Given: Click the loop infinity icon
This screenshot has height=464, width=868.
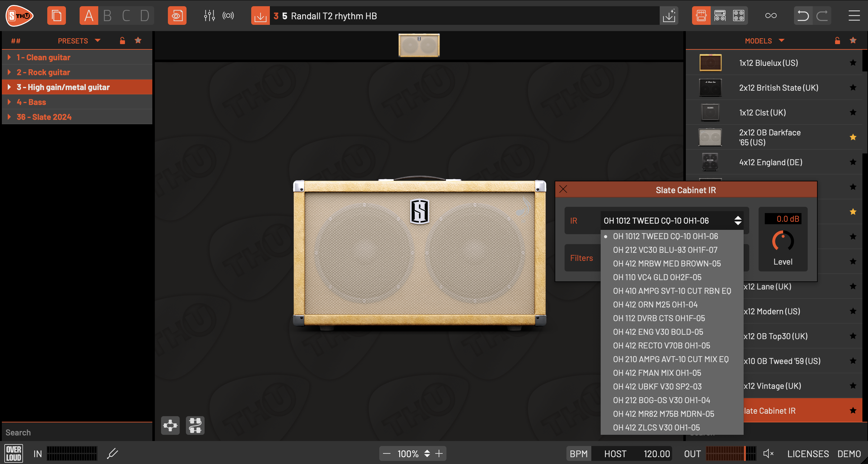Looking at the screenshot, I should [x=771, y=16].
